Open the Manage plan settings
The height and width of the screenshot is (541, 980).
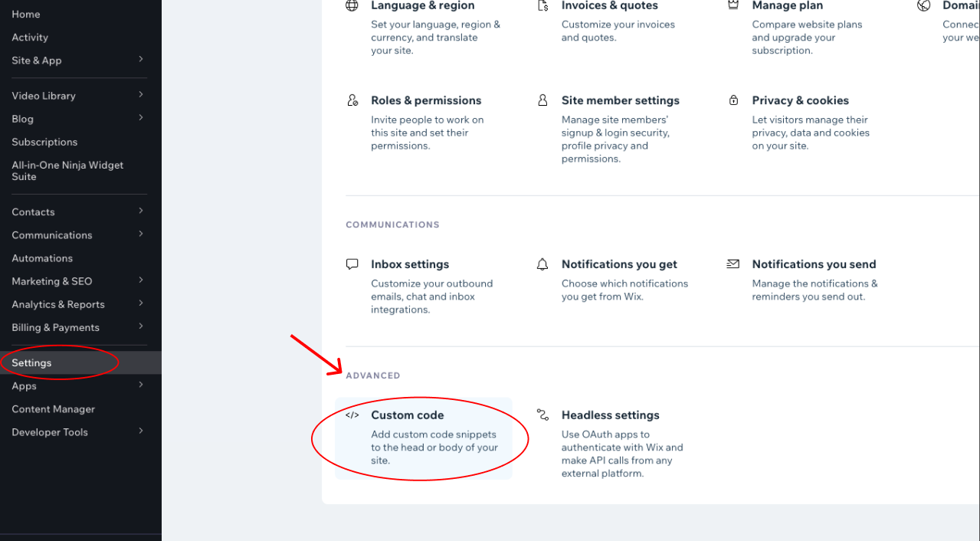click(x=788, y=5)
